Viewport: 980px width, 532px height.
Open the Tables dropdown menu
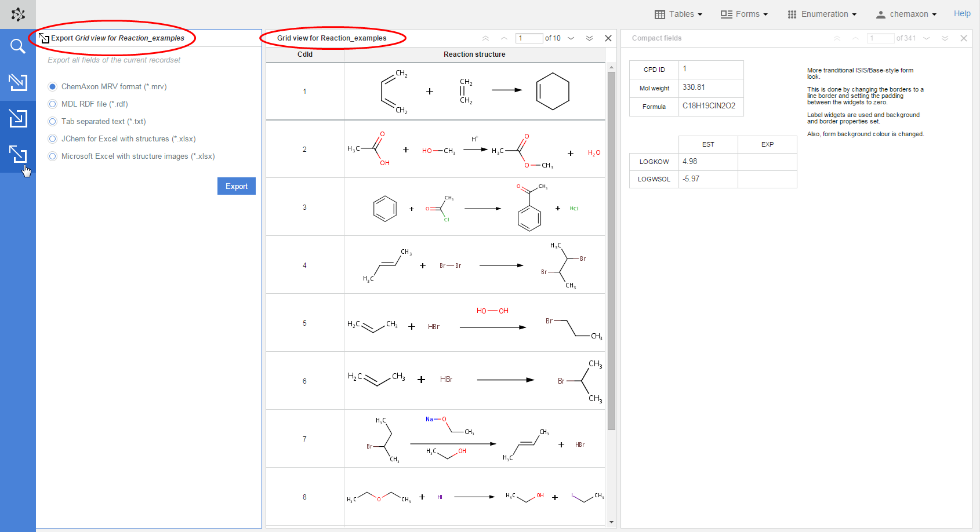tap(678, 14)
